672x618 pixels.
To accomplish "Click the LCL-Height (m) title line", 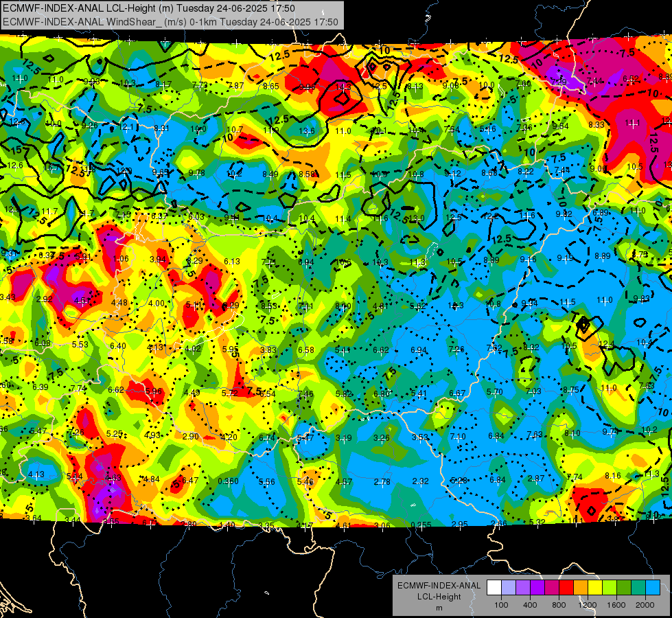I will click(149, 8).
